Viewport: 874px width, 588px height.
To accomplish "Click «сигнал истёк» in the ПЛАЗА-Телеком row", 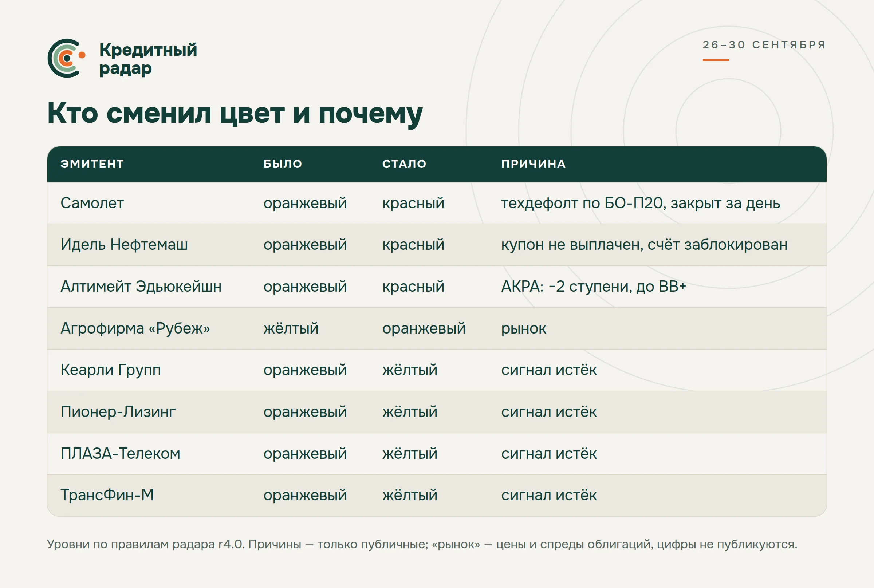I will (549, 454).
